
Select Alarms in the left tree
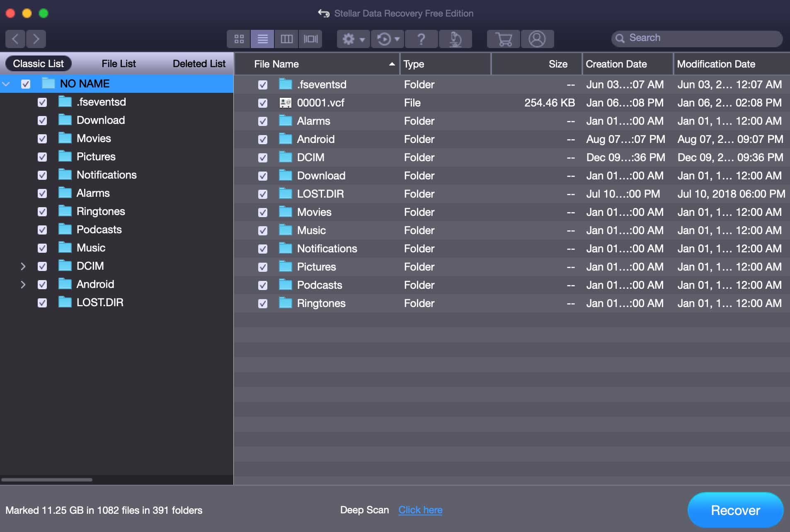tap(93, 193)
